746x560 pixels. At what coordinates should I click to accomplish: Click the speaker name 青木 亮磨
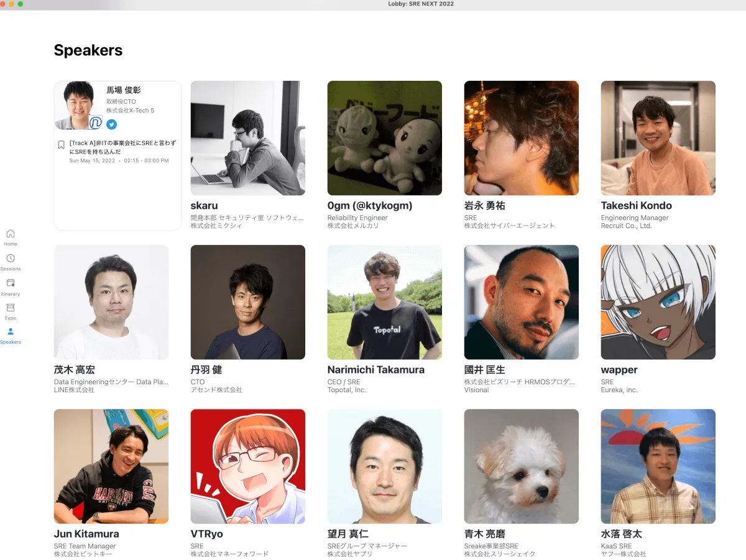point(486,534)
